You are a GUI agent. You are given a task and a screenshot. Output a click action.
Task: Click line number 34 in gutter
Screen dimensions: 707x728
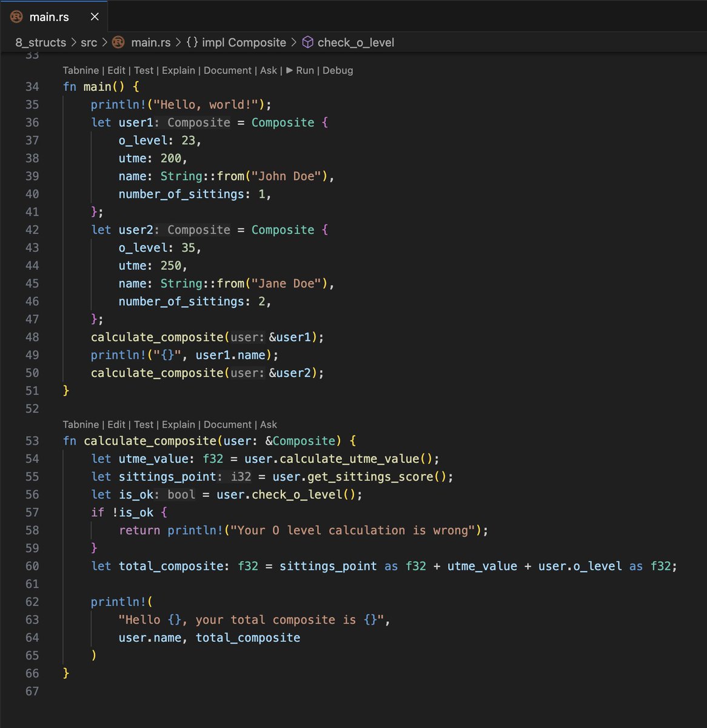[x=32, y=87]
